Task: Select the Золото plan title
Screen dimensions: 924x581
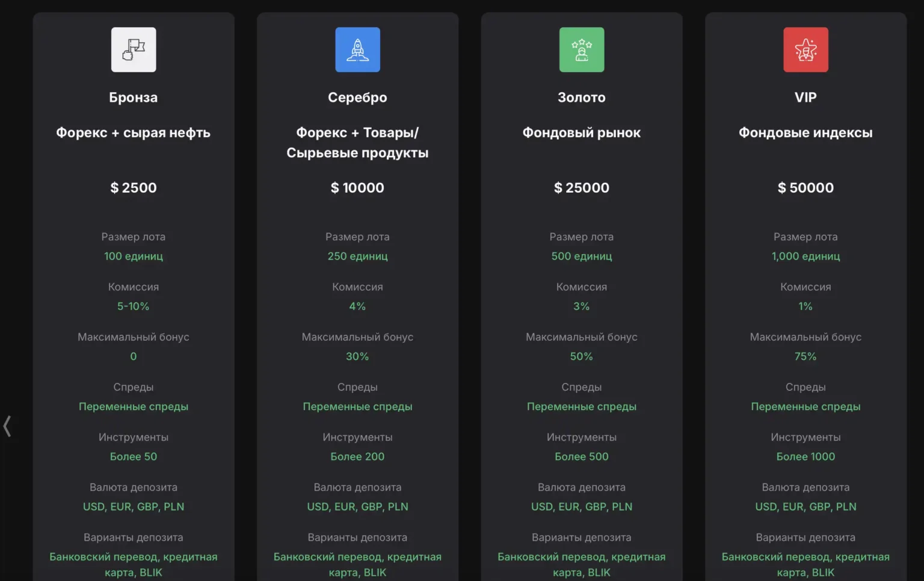Action: pos(582,98)
